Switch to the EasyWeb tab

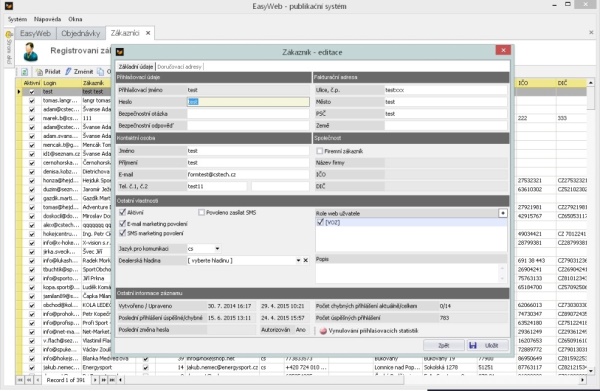click(x=35, y=33)
